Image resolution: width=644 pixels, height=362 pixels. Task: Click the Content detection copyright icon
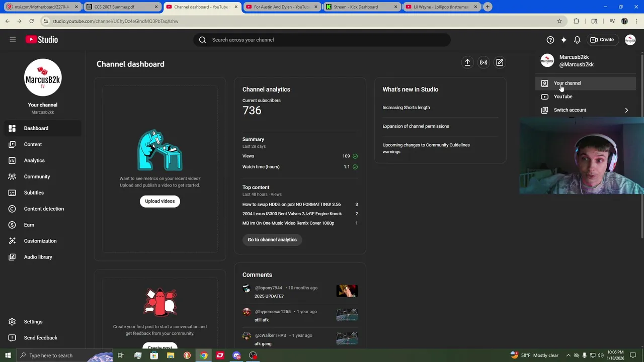point(12,209)
